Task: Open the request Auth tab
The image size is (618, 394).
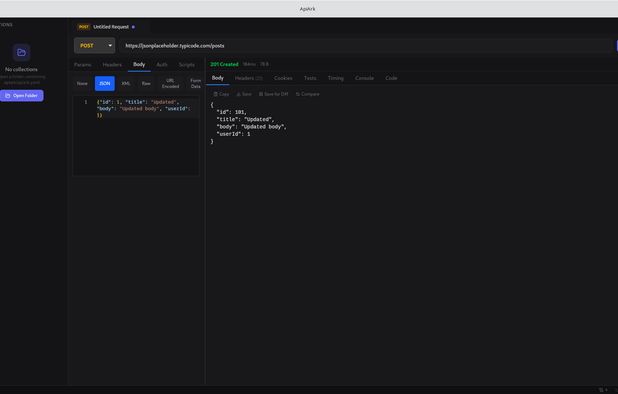Action: pyautogui.click(x=162, y=65)
